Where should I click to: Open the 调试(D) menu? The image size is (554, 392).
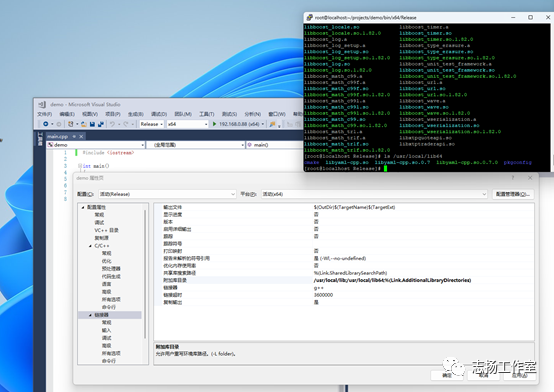coord(159,114)
